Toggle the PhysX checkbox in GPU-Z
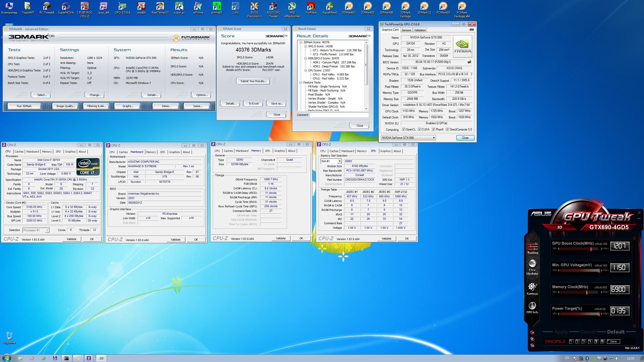This screenshot has width=644, height=362. tap(433, 129)
